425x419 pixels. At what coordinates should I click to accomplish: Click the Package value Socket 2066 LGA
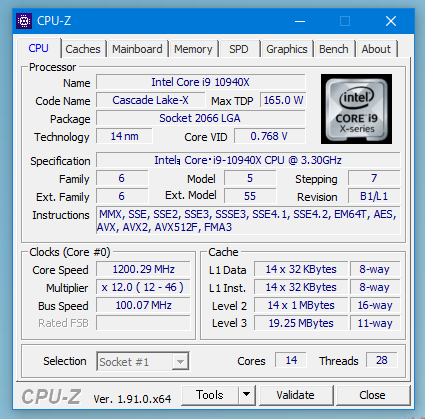click(x=201, y=118)
